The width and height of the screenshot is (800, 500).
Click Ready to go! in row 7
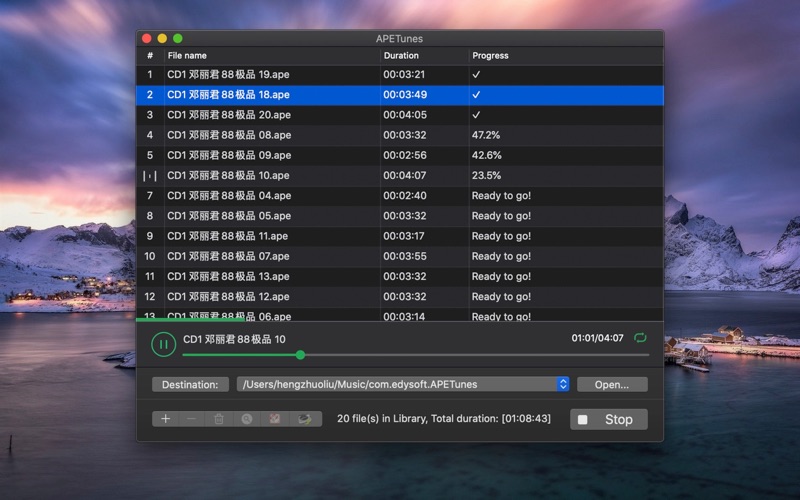point(501,196)
